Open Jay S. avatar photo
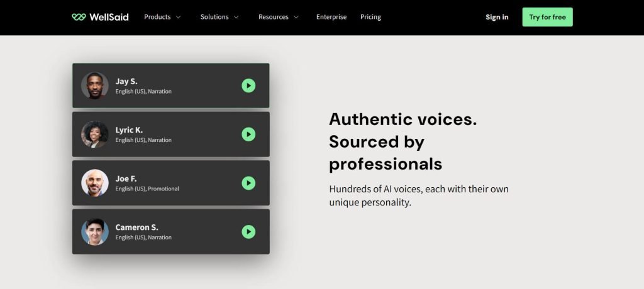Viewport: 644px width, 289px height. tap(95, 85)
